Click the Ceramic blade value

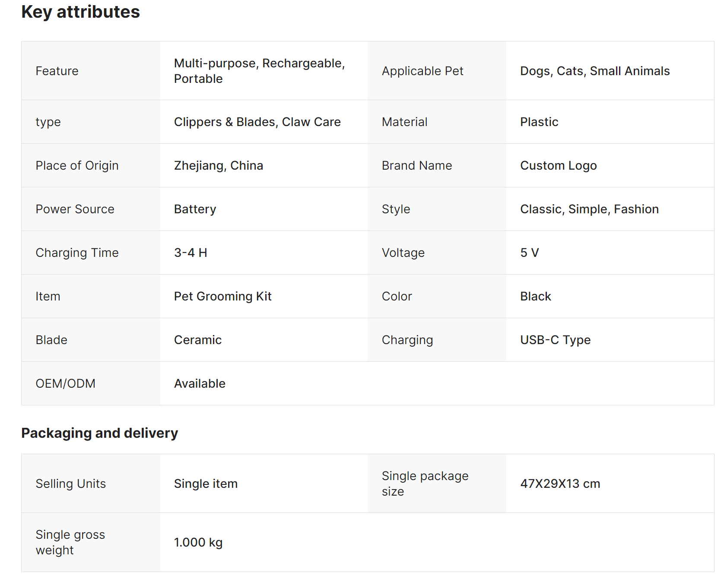[x=197, y=340]
